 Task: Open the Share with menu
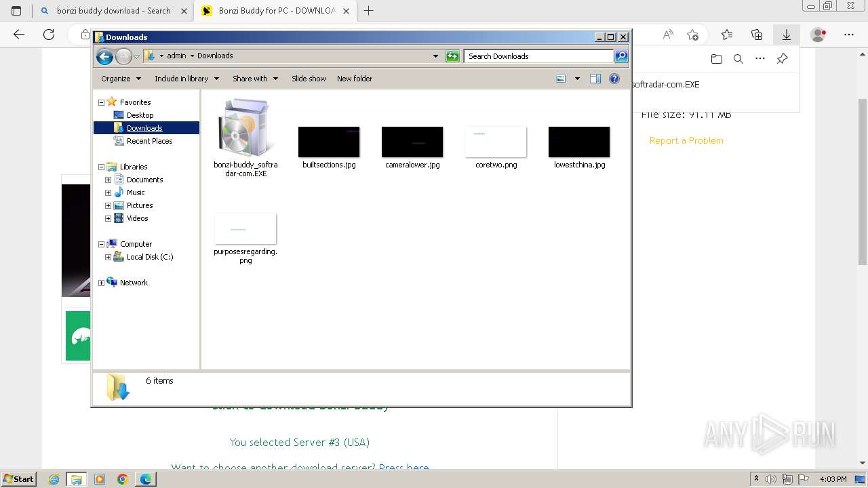coord(255,79)
